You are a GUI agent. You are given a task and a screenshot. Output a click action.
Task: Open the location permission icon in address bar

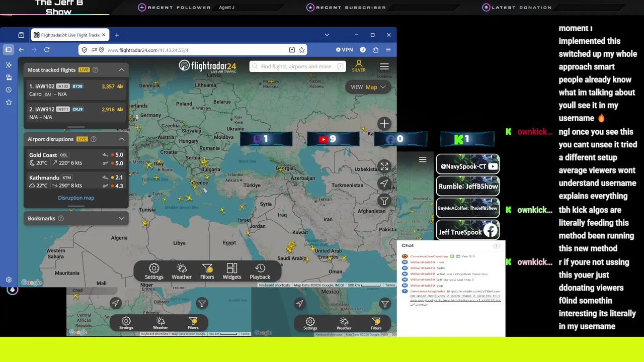pyautogui.click(x=101, y=50)
